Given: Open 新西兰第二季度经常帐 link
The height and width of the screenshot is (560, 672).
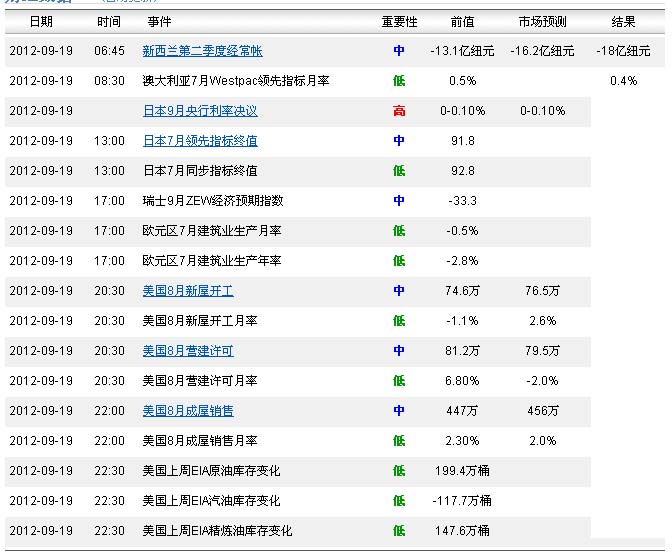Looking at the screenshot, I should tap(202, 51).
